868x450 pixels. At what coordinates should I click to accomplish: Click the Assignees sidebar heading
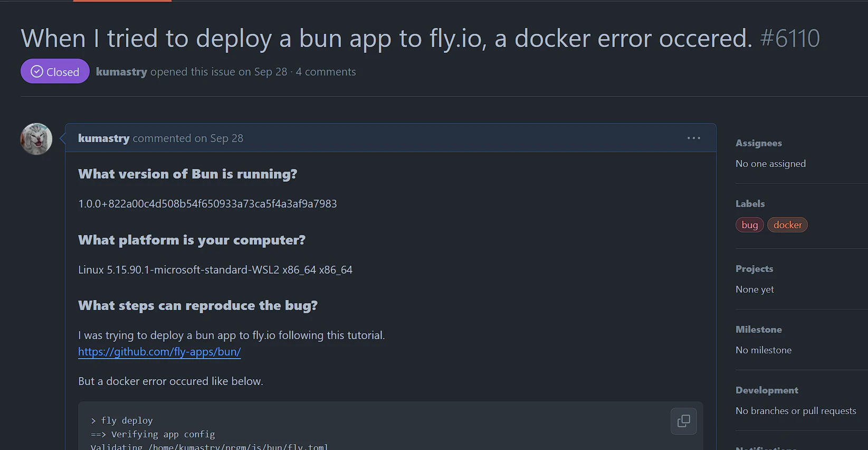[759, 143]
